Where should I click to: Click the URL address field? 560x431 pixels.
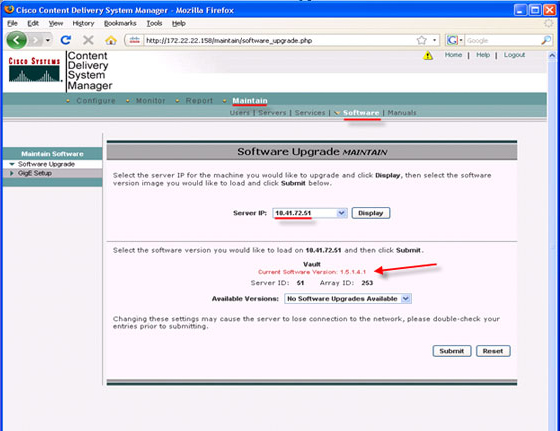coord(279,40)
